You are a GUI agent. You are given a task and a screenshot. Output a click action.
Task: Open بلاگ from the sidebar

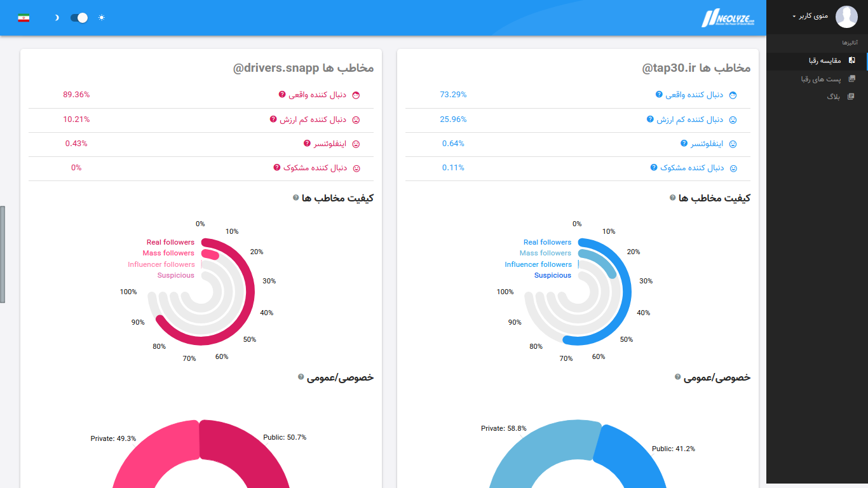(x=817, y=97)
